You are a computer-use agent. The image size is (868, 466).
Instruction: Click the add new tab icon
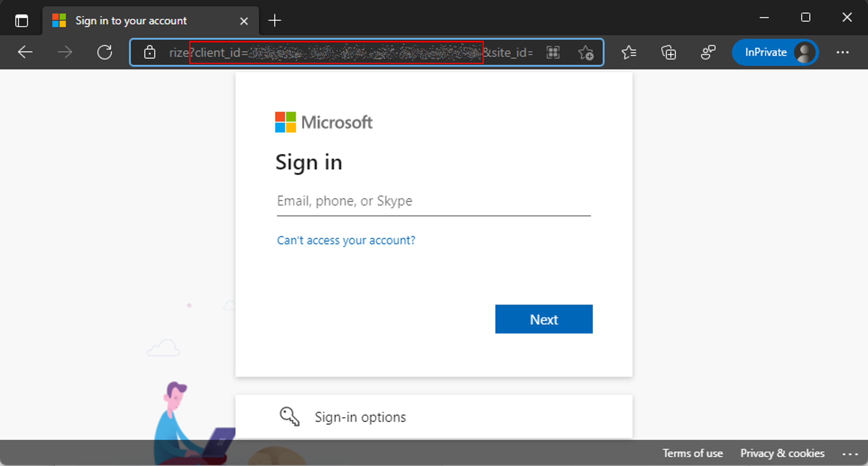[274, 20]
